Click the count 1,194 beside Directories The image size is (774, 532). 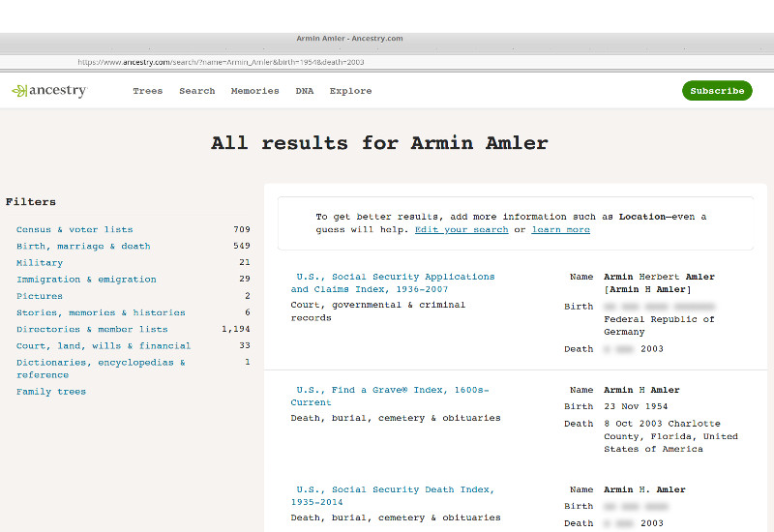click(x=236, y=329)
